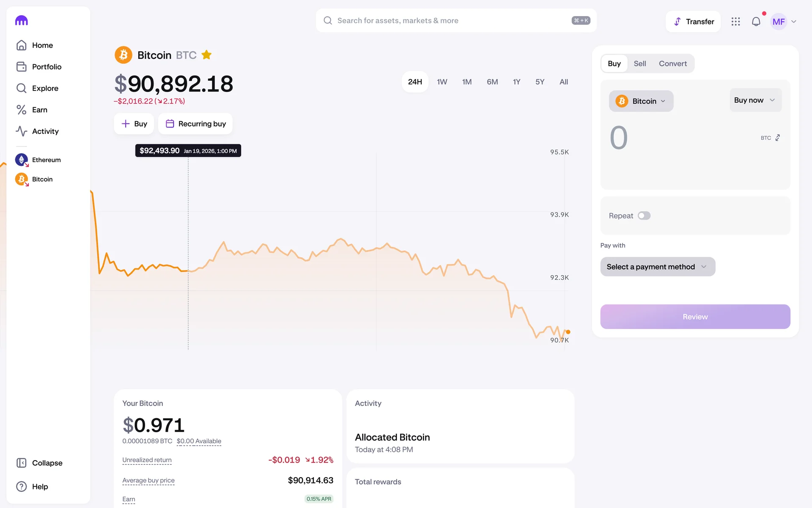The width and height of the screenshot is (812, 508).
Task: Enable the Repeat toggle
Action: pos(644,216)
